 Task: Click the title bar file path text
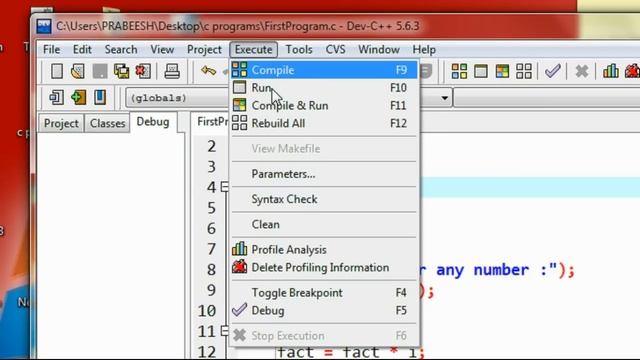coord(238,26)
